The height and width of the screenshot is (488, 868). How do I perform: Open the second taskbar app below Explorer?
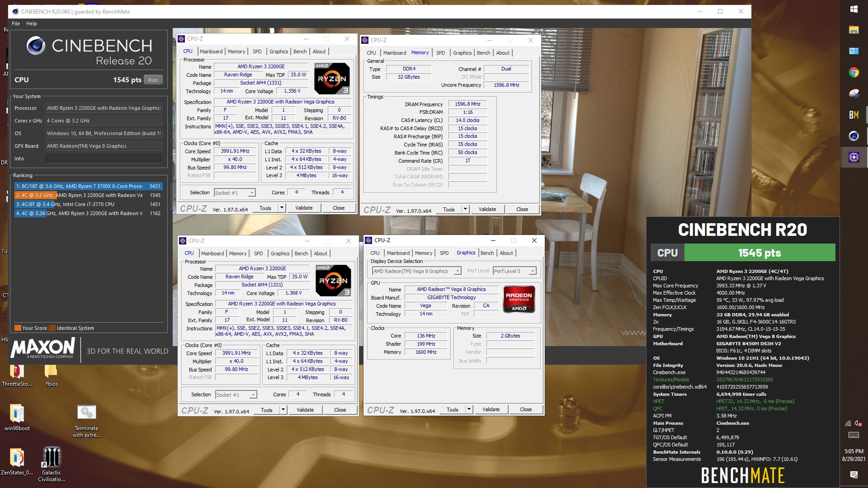click(854, 51)
